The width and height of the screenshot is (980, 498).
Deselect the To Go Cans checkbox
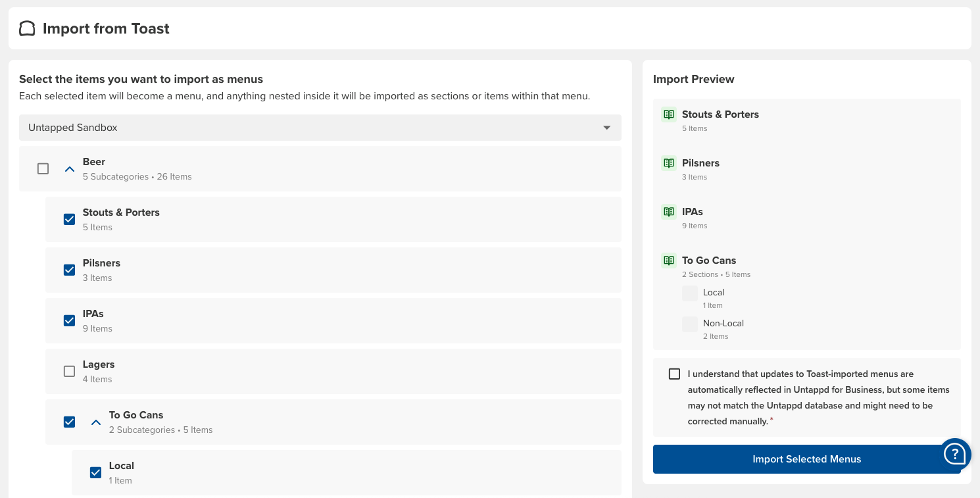(70, 422)
